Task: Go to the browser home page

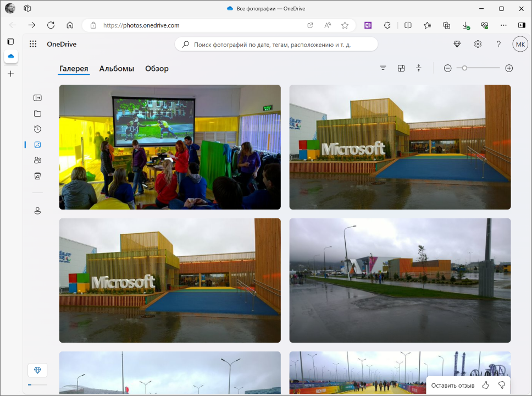Action: pyautogui.click(x=70, y=25)
